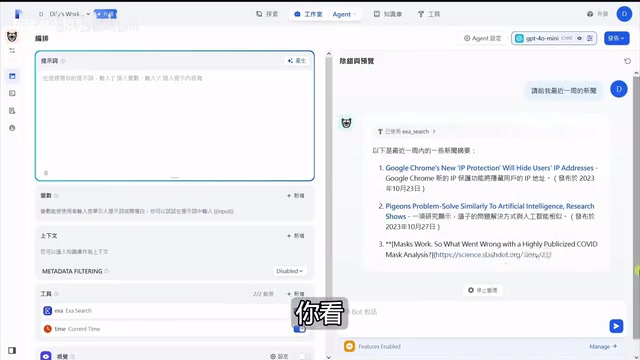Click the blue upgrade badge

(106, 14)
